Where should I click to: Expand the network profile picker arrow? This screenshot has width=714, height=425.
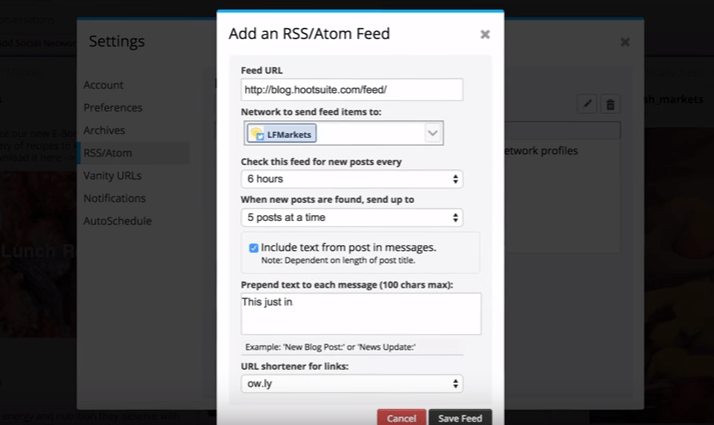pyautogui.click(x=433, y=133)
